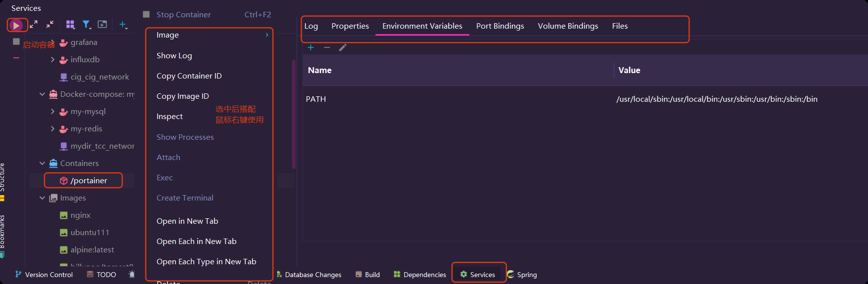The image size is (868, 284).
Task: Expand the influxdb tree node
Action: [53, 60]
